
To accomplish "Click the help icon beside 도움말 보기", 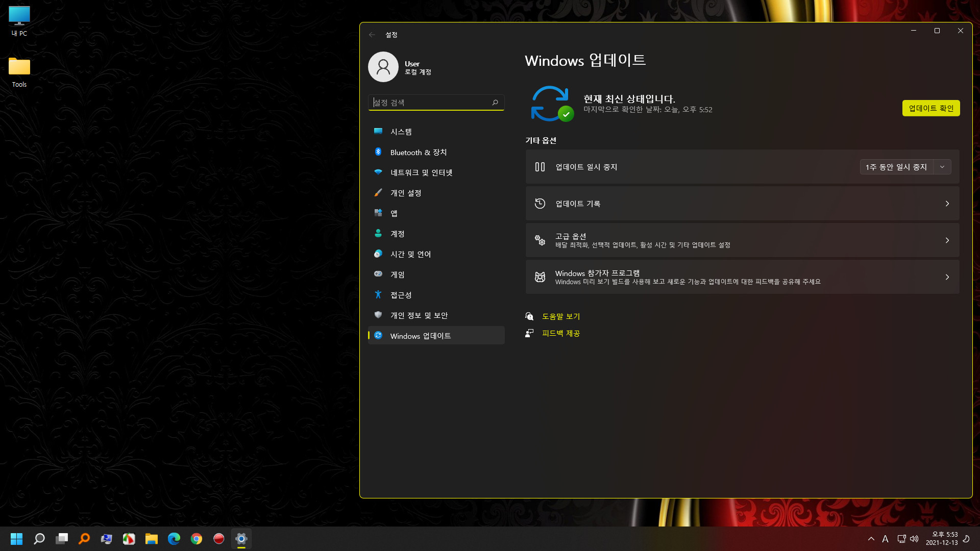I will click(529, 316).
